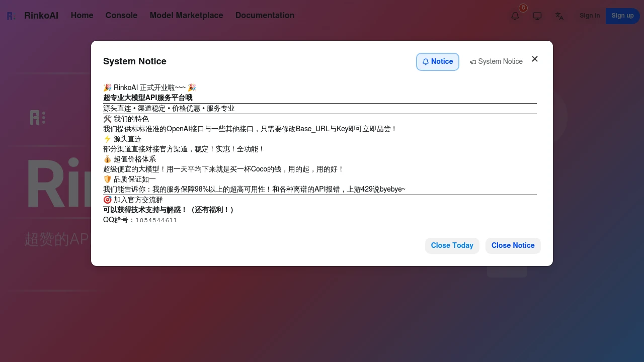
Task: Switch to the System Notice tab
Action: 497,61
